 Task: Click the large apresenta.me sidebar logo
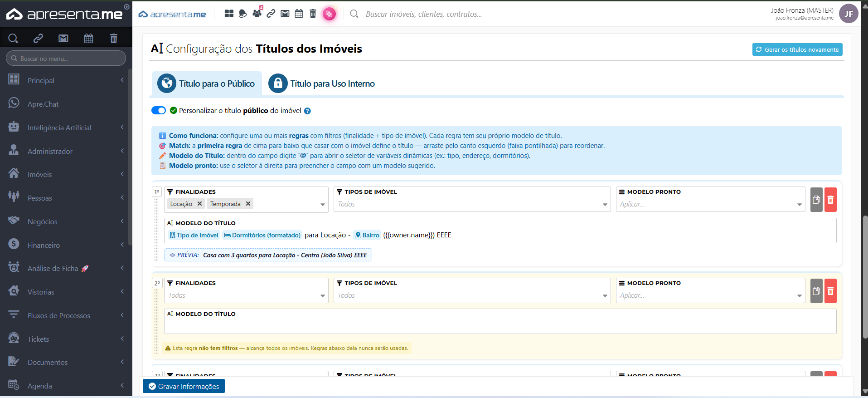64,14
